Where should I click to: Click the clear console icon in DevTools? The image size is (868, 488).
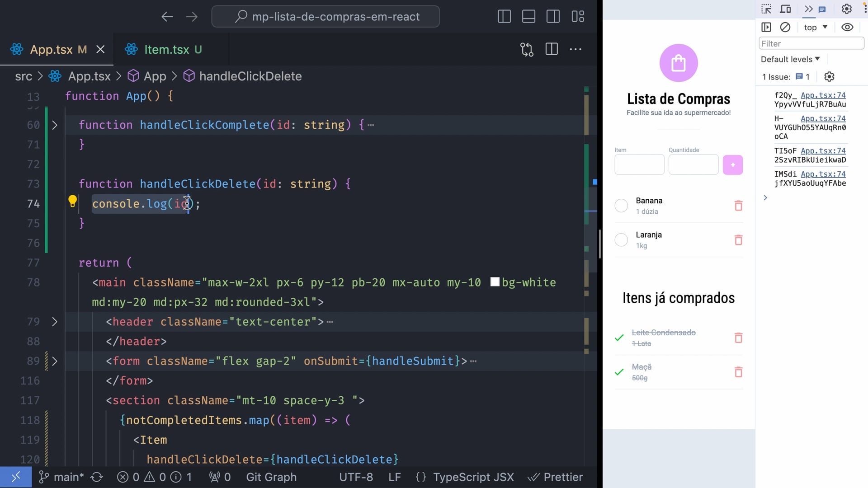pos(785,27)
